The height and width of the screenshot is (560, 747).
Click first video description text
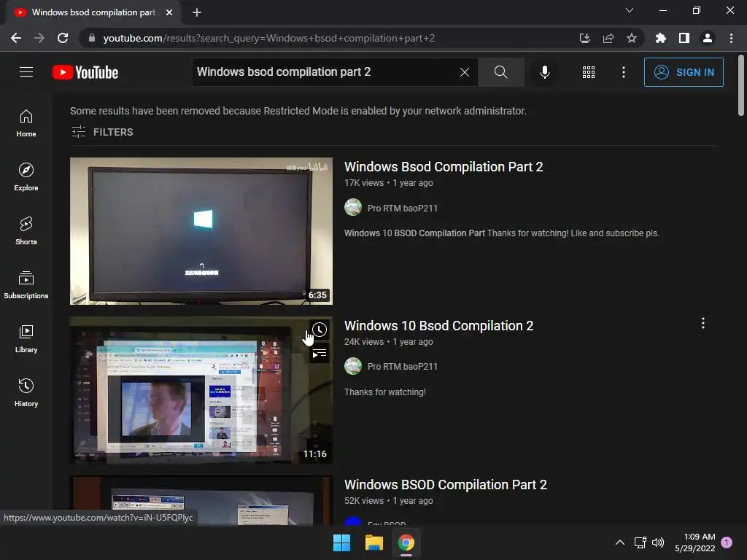point(502,233)
